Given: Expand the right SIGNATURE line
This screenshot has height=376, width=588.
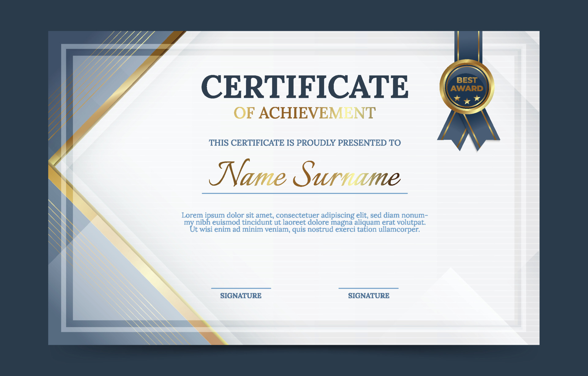Looking at the screenshot, I should tap(368, 288).
